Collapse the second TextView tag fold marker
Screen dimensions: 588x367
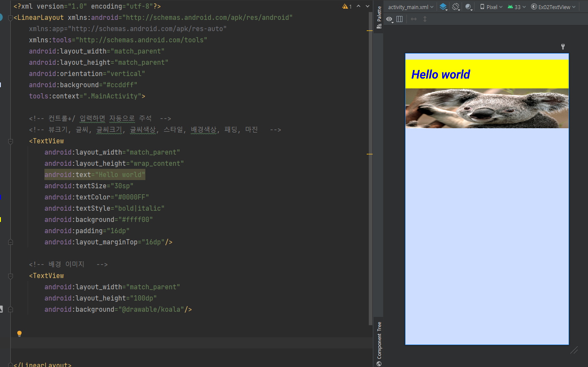(10, 276)
